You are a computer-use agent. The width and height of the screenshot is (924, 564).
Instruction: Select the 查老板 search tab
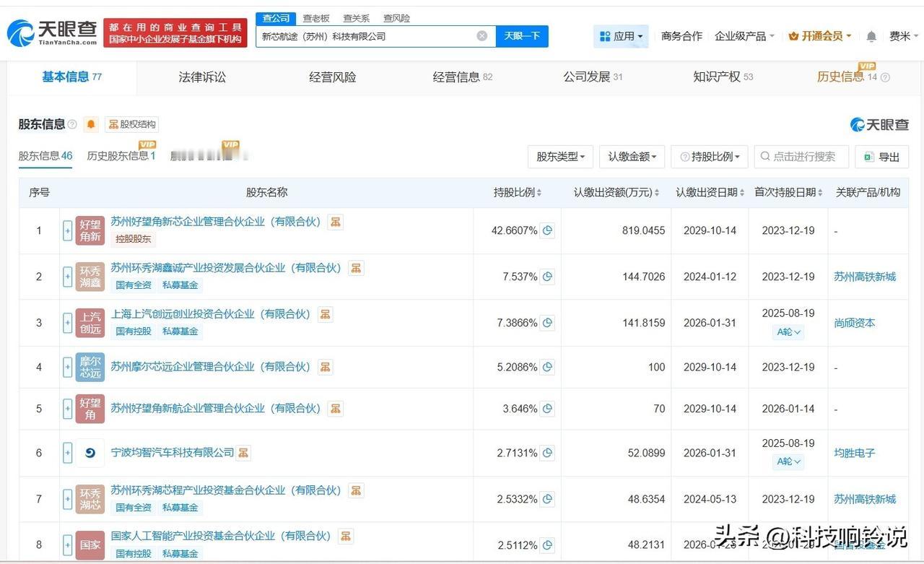point(316,18)
